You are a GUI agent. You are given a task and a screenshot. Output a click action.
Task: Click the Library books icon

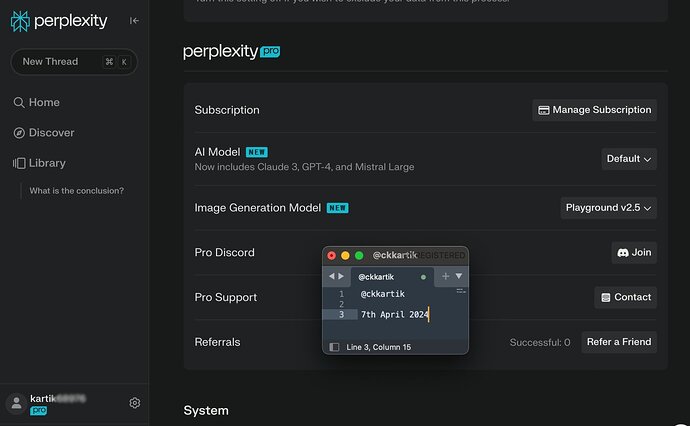click(19, 163)
